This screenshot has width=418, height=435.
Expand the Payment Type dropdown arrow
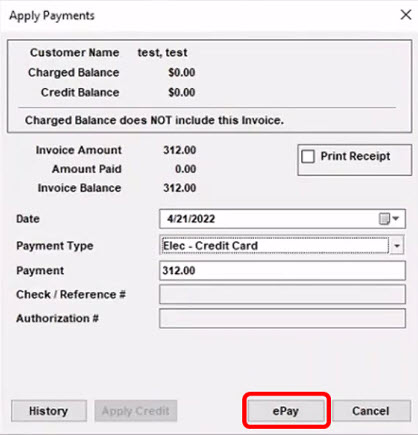click(397, 246)
